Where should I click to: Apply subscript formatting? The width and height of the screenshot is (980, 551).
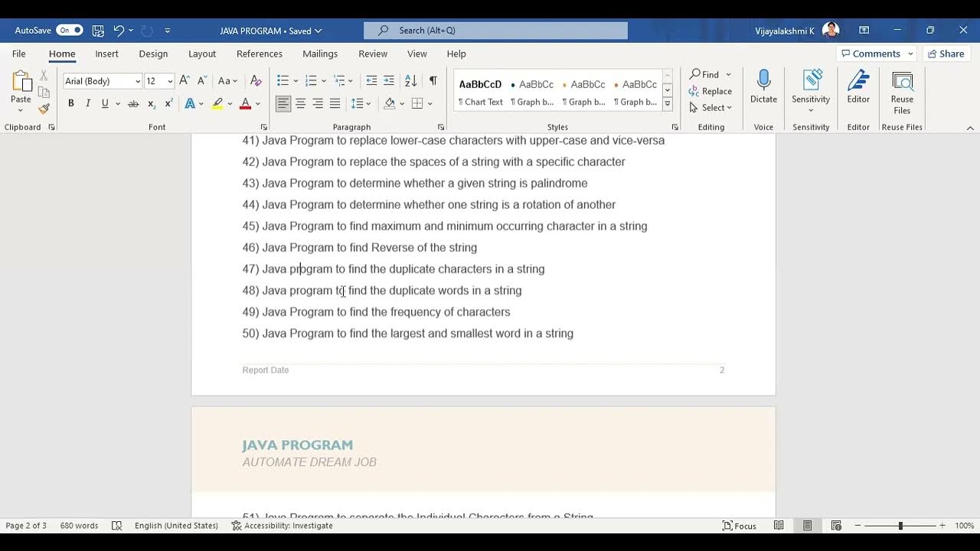[152, 103]
